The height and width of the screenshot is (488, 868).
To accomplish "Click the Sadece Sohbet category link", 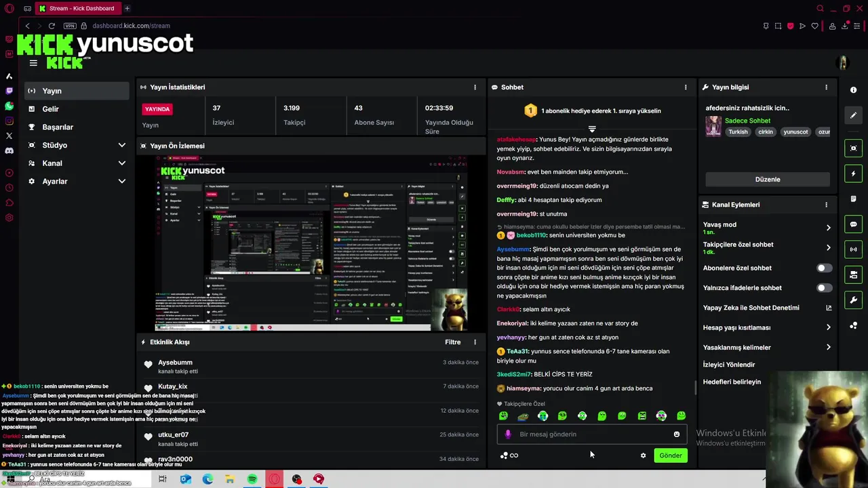I will 747,121.
